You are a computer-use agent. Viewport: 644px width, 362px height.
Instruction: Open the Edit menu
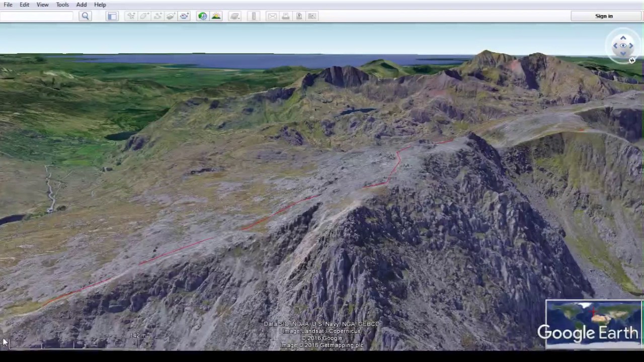24,5
